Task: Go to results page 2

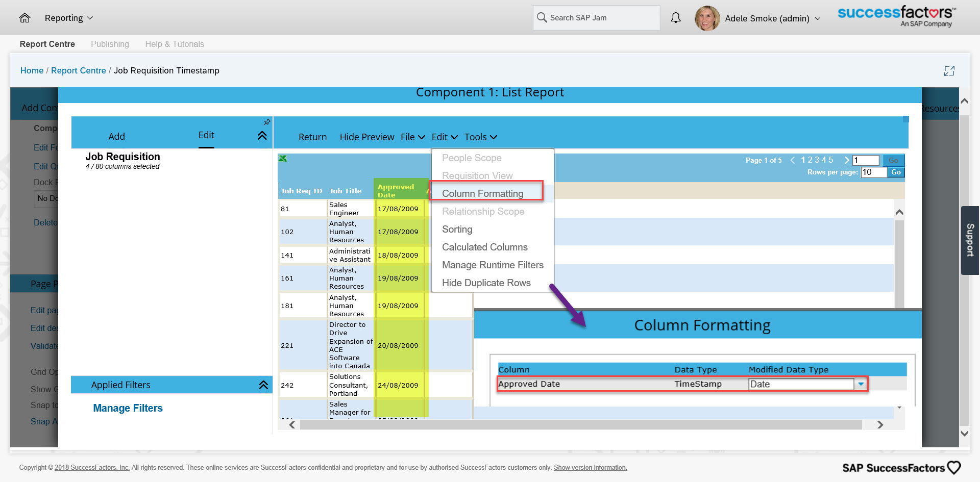Action: tap(810, 160)
